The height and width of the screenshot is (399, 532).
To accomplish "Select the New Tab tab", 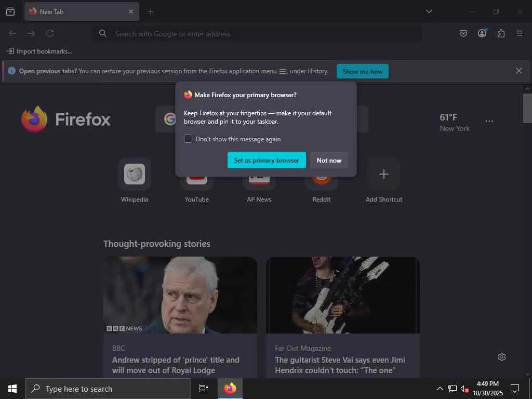I will [x=82, y=11].
